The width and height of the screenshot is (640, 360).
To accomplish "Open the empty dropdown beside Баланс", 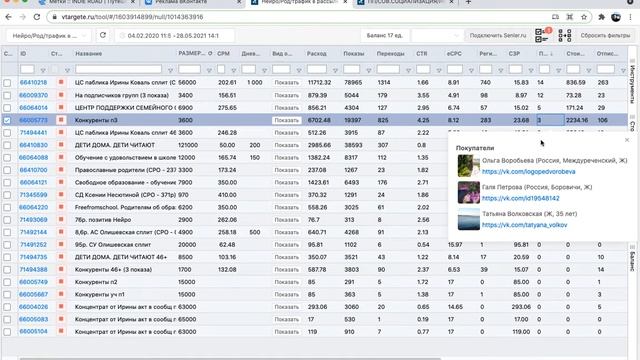I will point(436,36).
